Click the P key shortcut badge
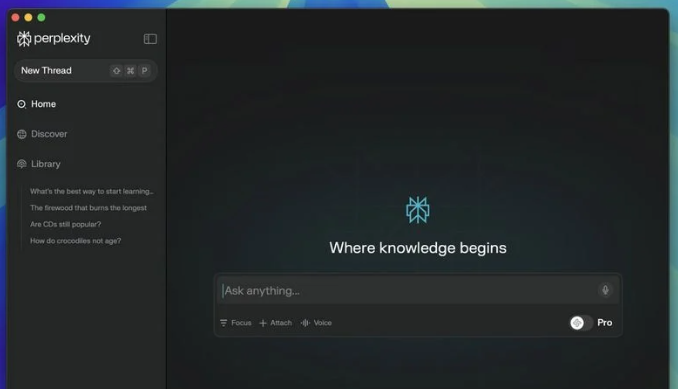This screenshot has height=389, width=678. click(x=144, y=70)
